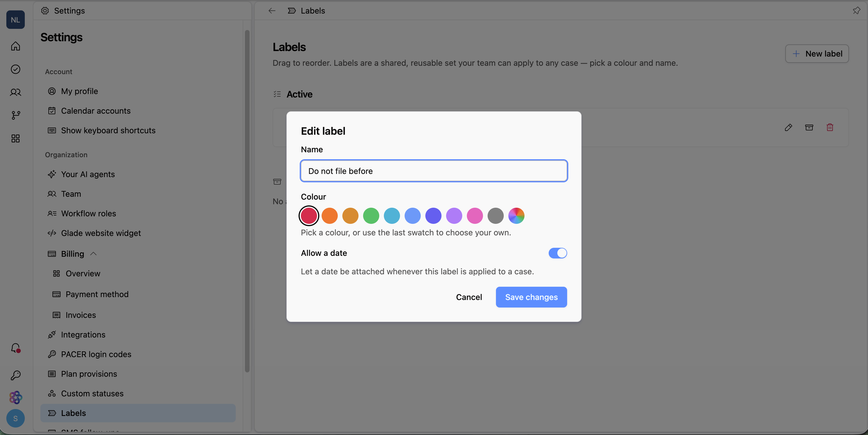The height and width of the screenshot is (435, 868).
Task: Click the settings sidebar scrollbar
Action: 247,201
